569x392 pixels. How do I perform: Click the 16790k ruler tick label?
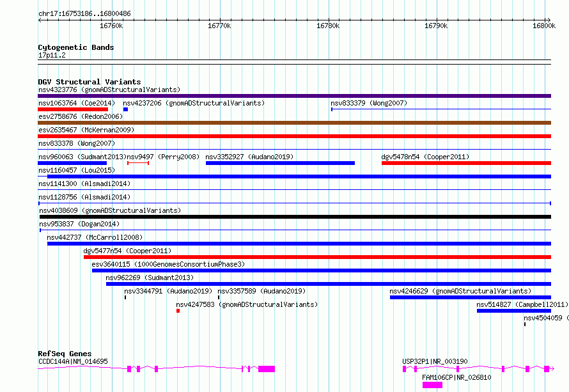point(436,26)
